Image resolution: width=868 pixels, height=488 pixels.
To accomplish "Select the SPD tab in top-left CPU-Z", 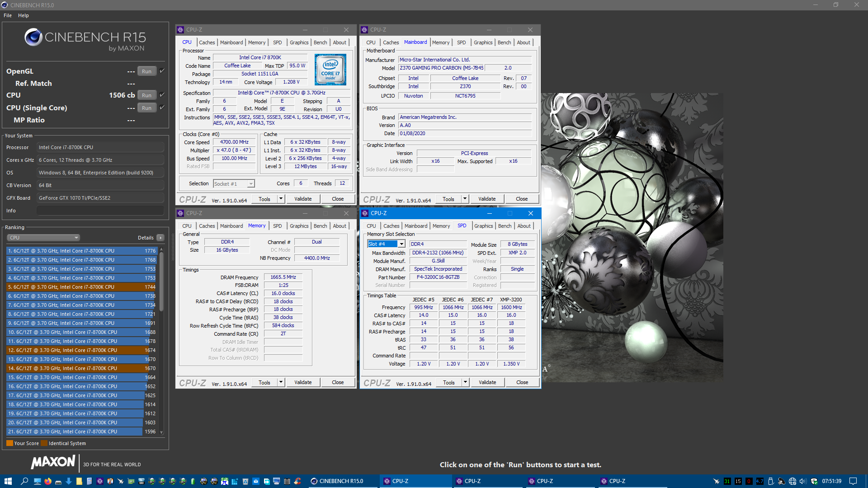I will coord(278,42).
